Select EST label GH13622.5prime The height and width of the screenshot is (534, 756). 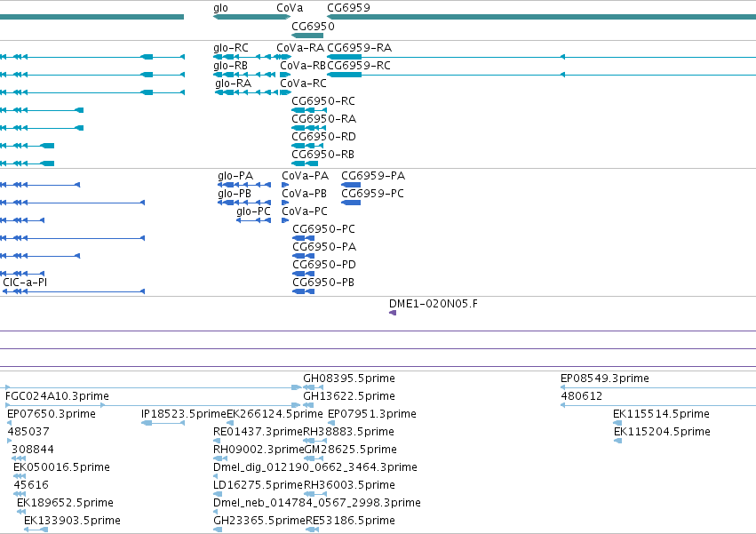click(349, 396)
